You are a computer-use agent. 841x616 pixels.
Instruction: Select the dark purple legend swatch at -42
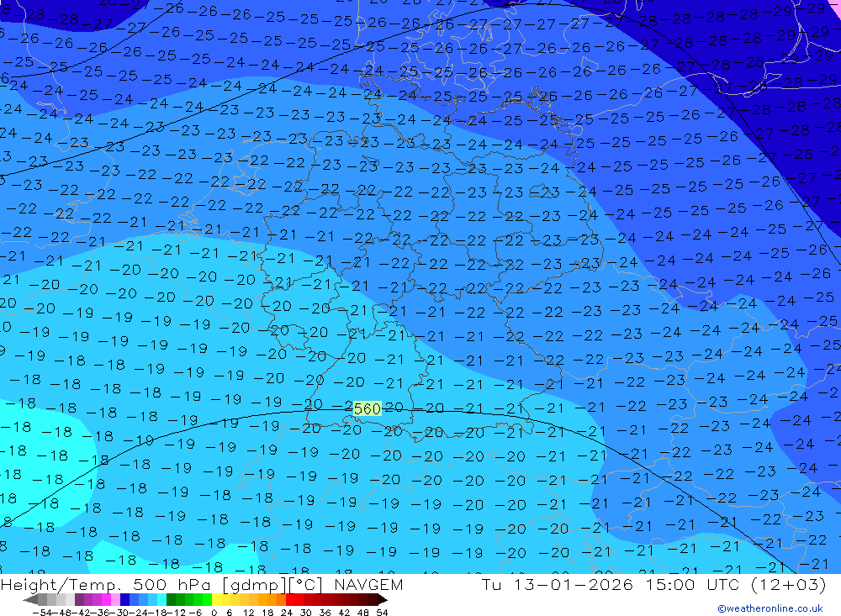[x=79, y=599]
